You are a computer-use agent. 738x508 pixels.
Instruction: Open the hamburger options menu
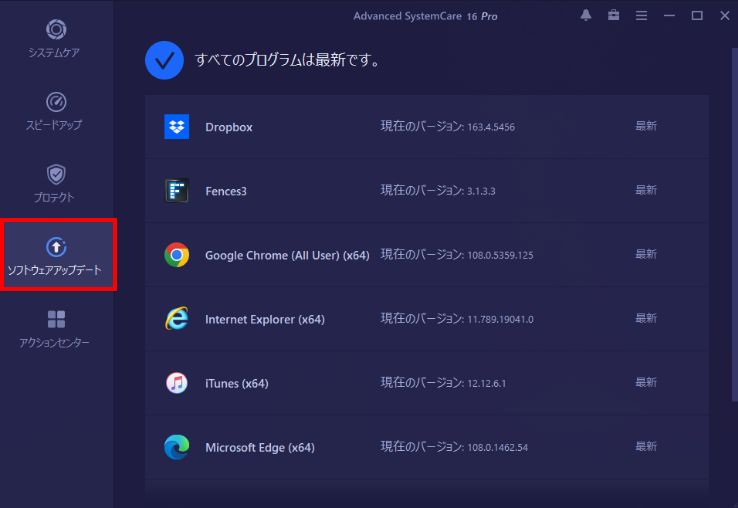tap(641, 16)
